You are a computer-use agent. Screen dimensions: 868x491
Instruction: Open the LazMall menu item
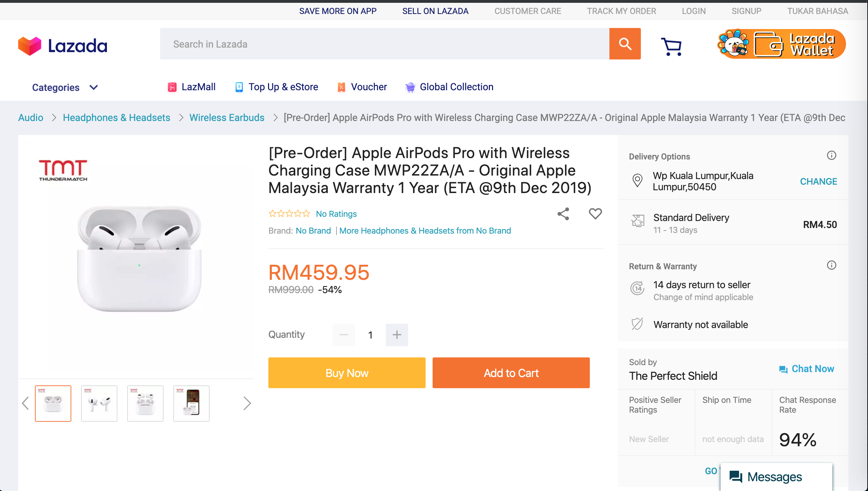pos(191,87)
